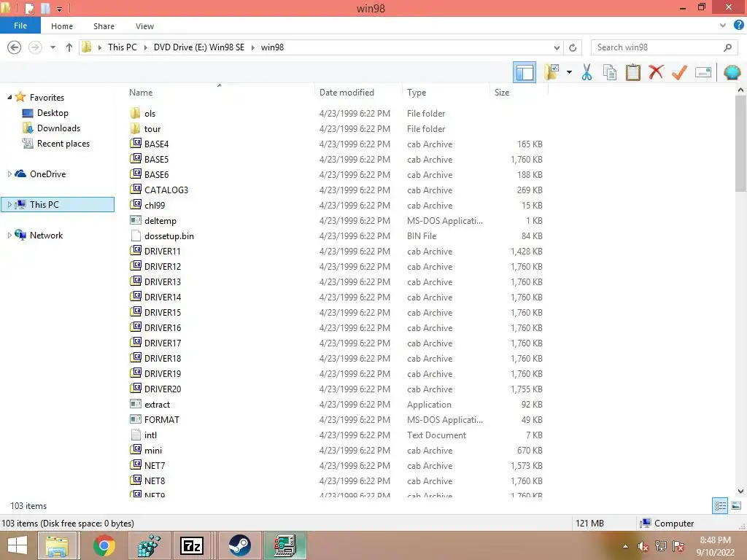The height and width of the screenshot is (560, 747).
Task: Click the search magnifier icon
Action: coord(727,47)
